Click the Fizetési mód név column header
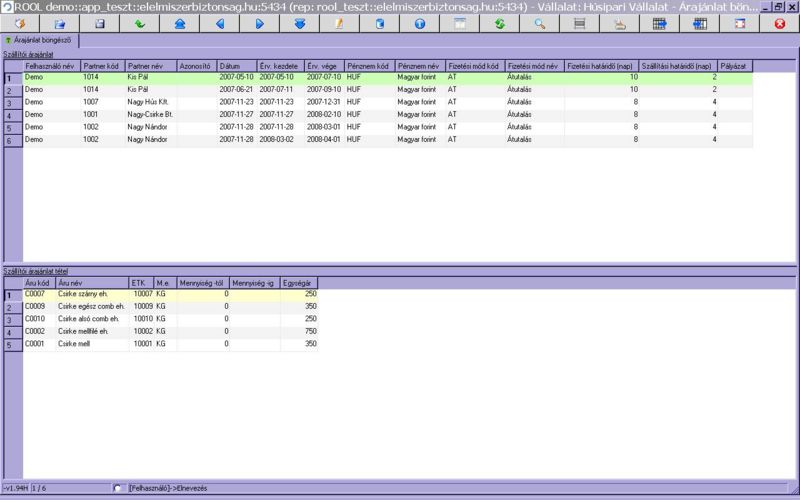This screenshot has width=800, height=500. [x=533, y=66]
